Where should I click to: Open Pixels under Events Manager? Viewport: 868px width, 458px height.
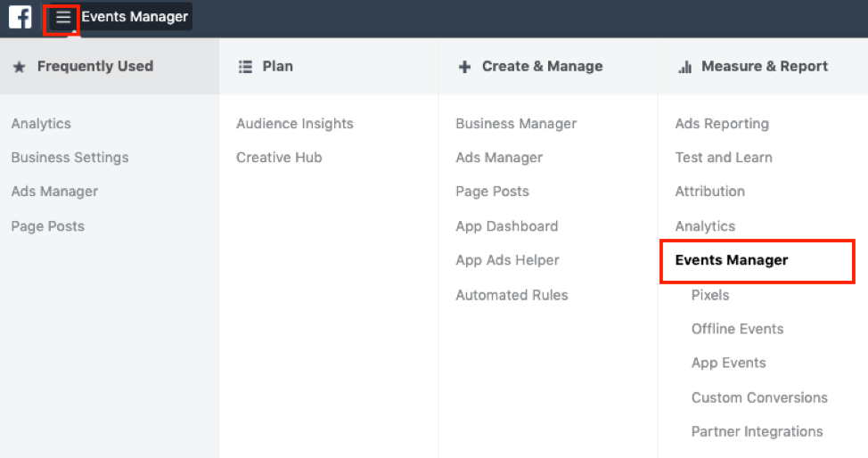click(710, 295)
